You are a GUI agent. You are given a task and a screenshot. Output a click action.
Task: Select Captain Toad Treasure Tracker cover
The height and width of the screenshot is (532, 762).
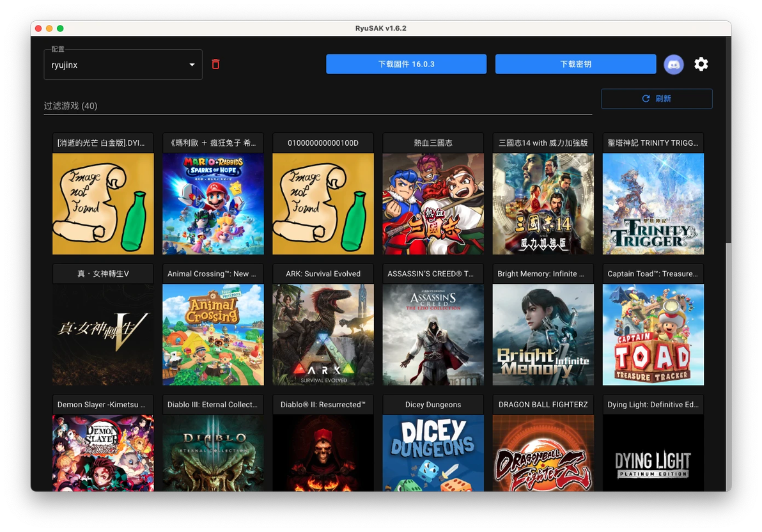tap(653, 334)
